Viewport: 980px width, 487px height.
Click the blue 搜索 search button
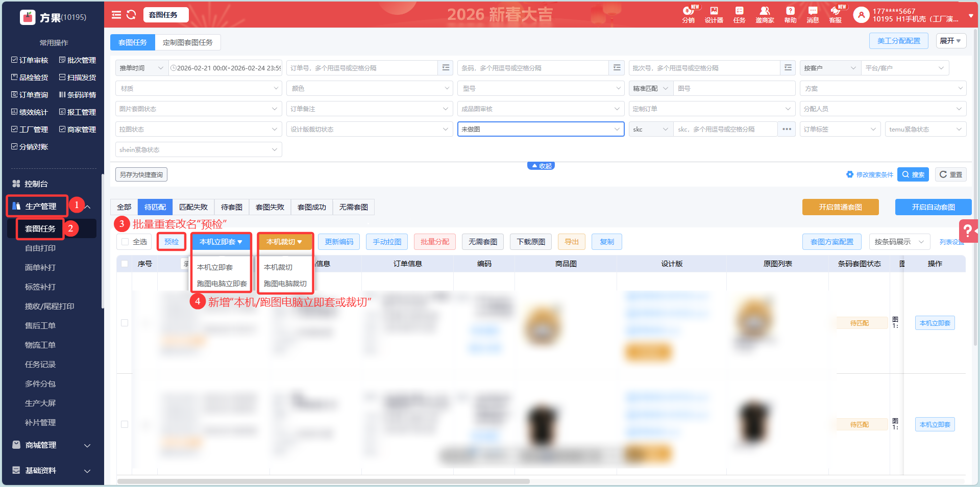914,174
